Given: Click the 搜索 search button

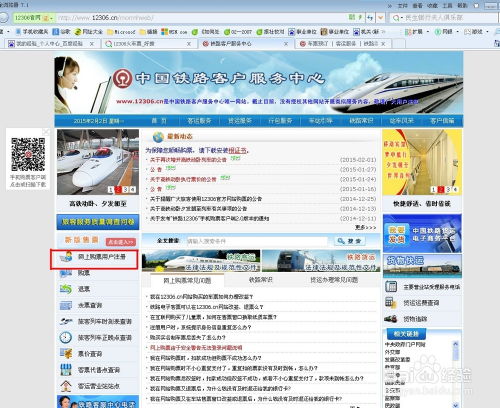Looking at the screenshot, I should 349,241.
